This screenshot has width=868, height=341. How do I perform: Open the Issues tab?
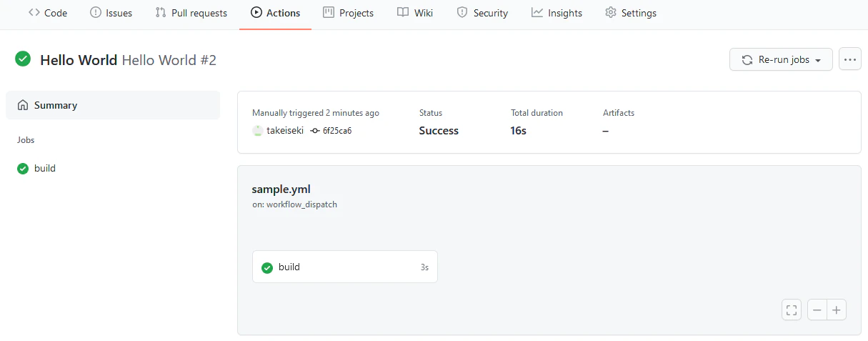coord(111,13)
